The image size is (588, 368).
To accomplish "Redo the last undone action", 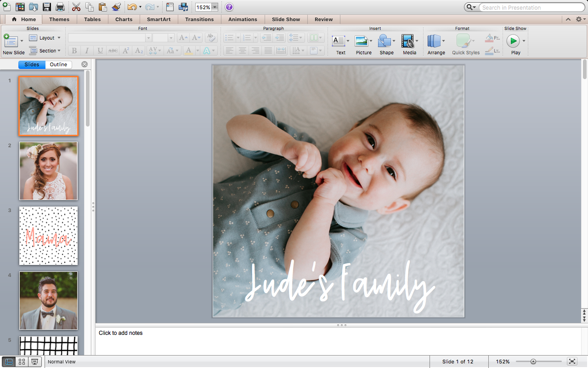I will (150, 7).
